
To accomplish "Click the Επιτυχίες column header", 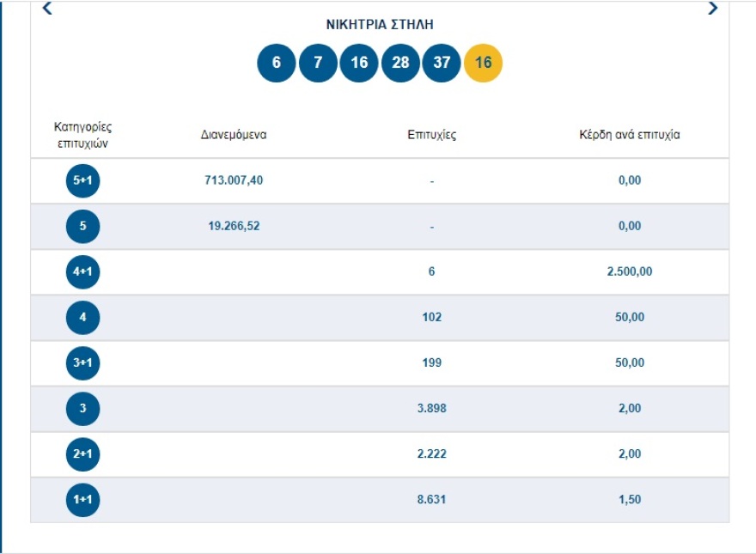I will coord(432,135).
